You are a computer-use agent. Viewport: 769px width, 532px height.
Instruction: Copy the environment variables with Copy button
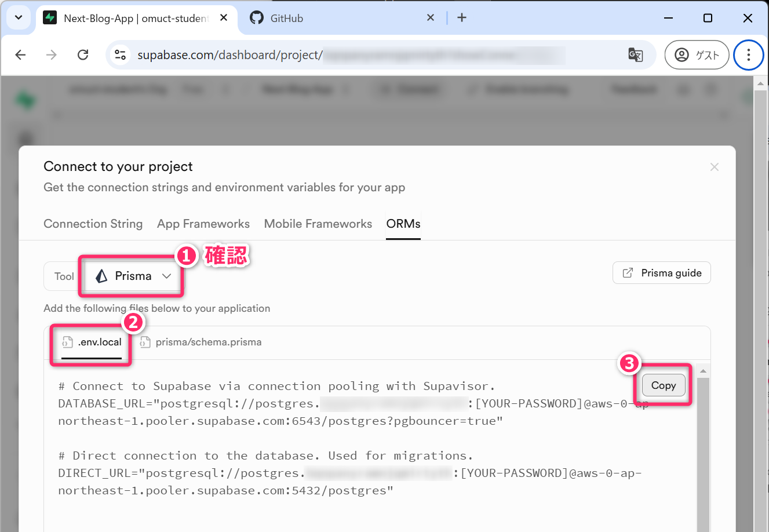[x=663, y=385]
